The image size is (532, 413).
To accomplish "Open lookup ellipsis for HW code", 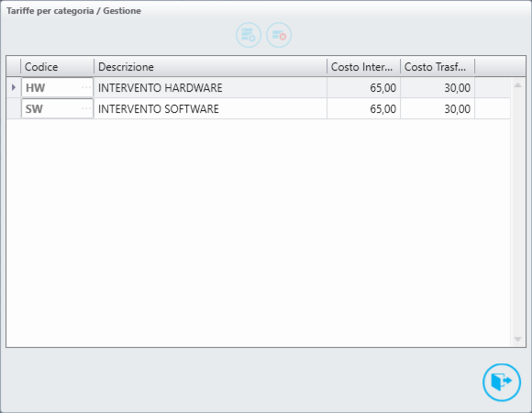I will point(86,87).
